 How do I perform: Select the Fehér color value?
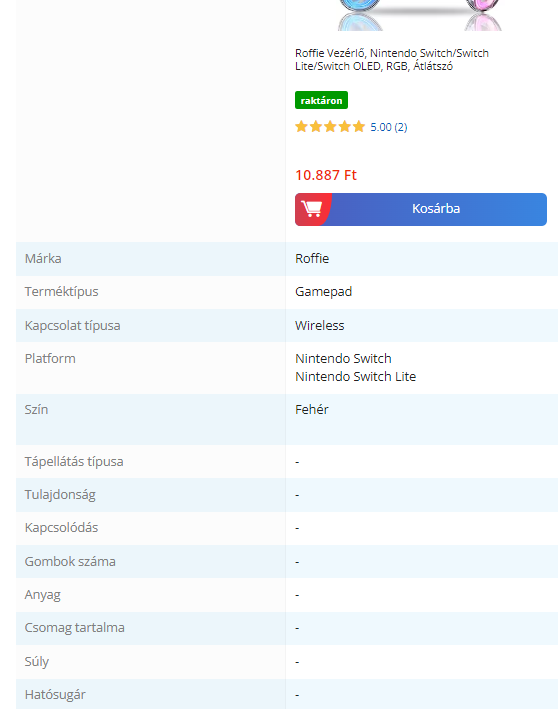(312, 410)
